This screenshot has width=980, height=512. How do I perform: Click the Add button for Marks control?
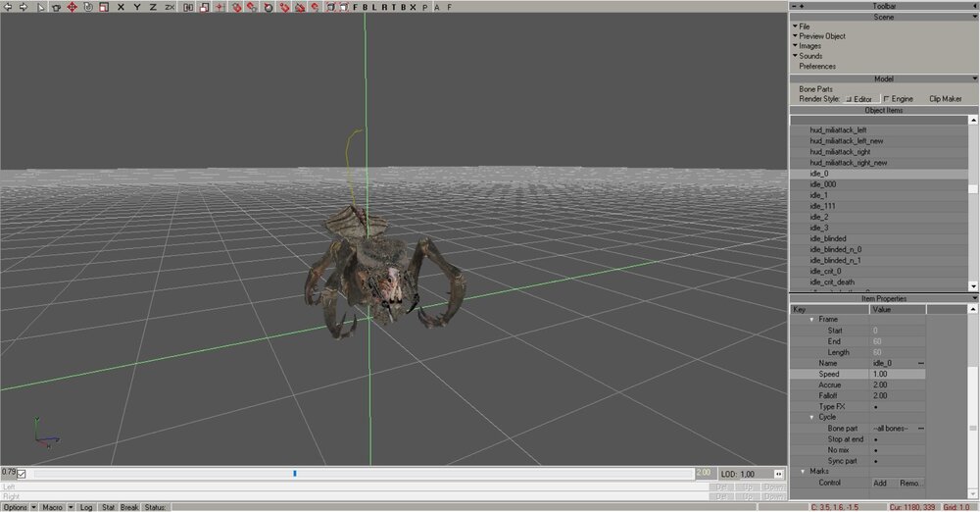(x=880, y=483)
